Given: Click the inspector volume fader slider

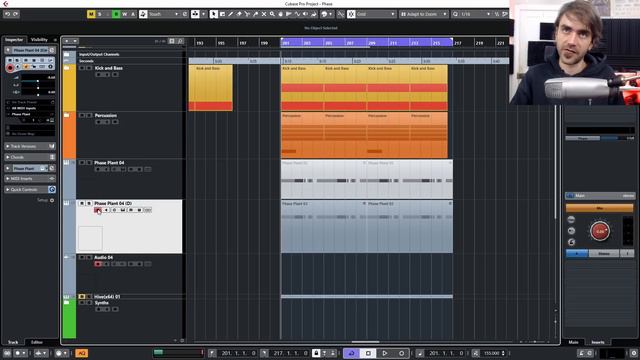Looking at the screenshot, I should (x=38, y=81).
